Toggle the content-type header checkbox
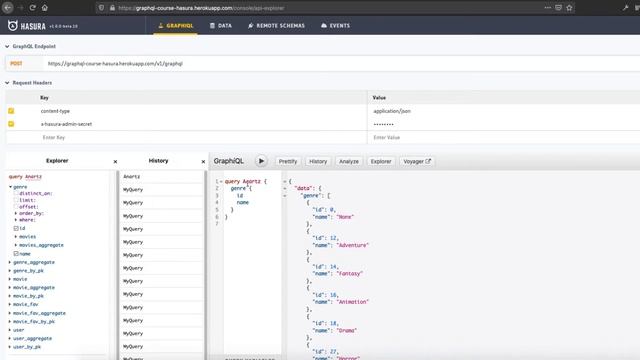This screenshot has height=360, width=640. coord(11,111)
